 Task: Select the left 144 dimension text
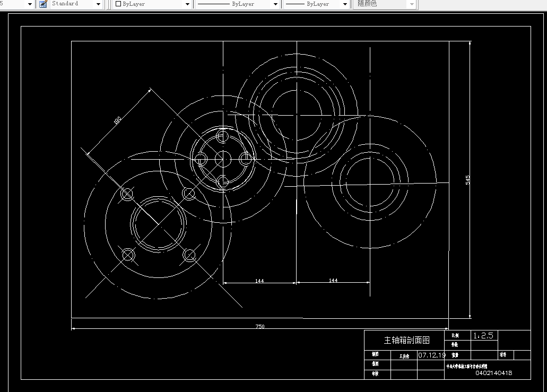click(x=259, y=281)
